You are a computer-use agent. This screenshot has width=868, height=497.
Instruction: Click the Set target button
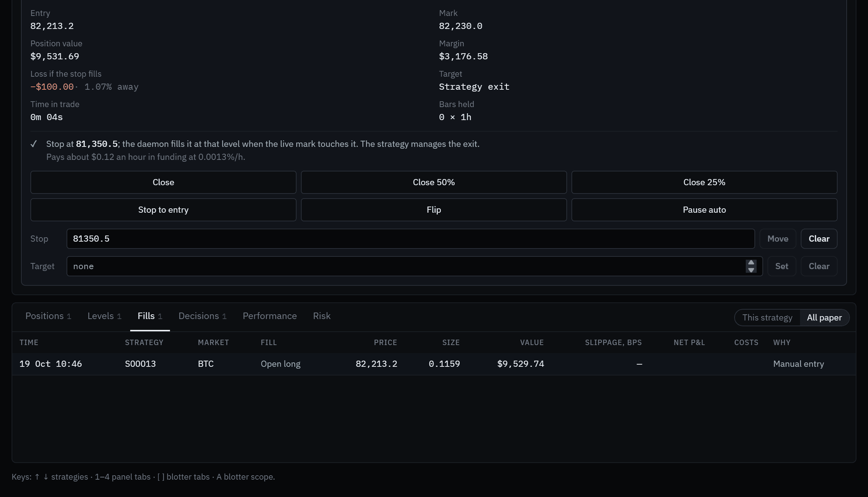point(782,266)
